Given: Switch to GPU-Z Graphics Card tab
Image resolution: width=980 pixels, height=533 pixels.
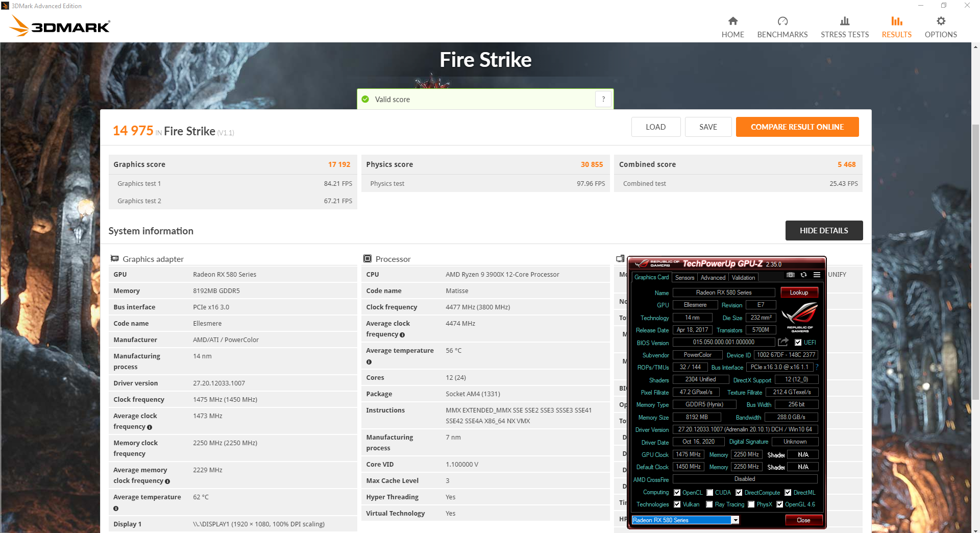Looking at the screenshot, I should click(x=651, y=277).
